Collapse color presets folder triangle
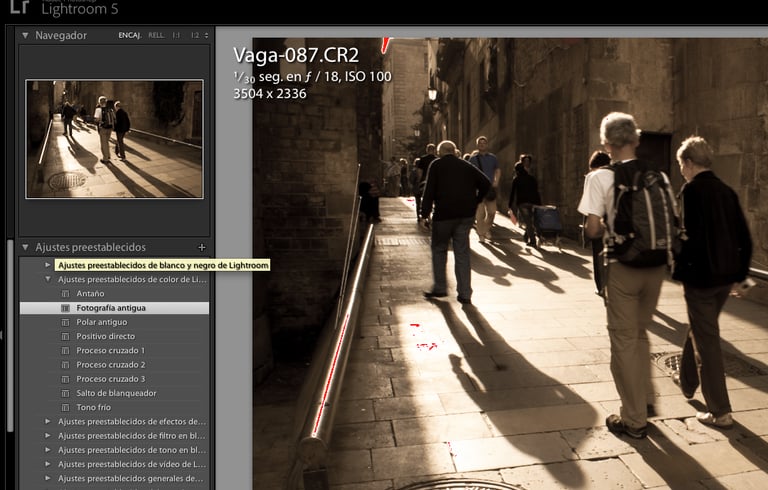This screenshot has height=490, width=768. coord(48,279)
